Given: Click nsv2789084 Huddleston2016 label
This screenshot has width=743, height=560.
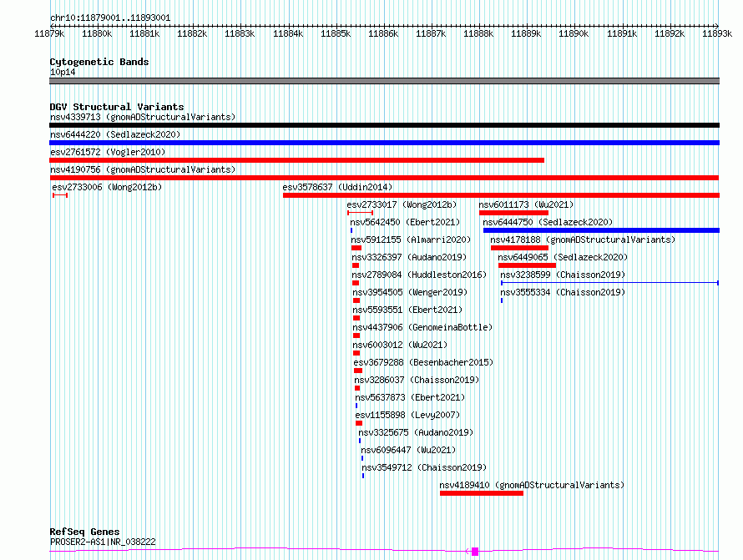Looking at the screenshot, I should pos(419,275).
